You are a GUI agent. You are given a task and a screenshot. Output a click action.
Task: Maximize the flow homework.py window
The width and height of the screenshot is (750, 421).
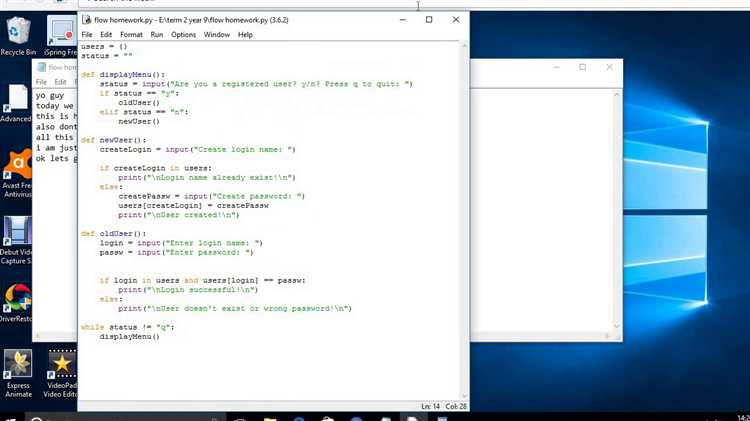pyautogui.click(x=429, y=20)
